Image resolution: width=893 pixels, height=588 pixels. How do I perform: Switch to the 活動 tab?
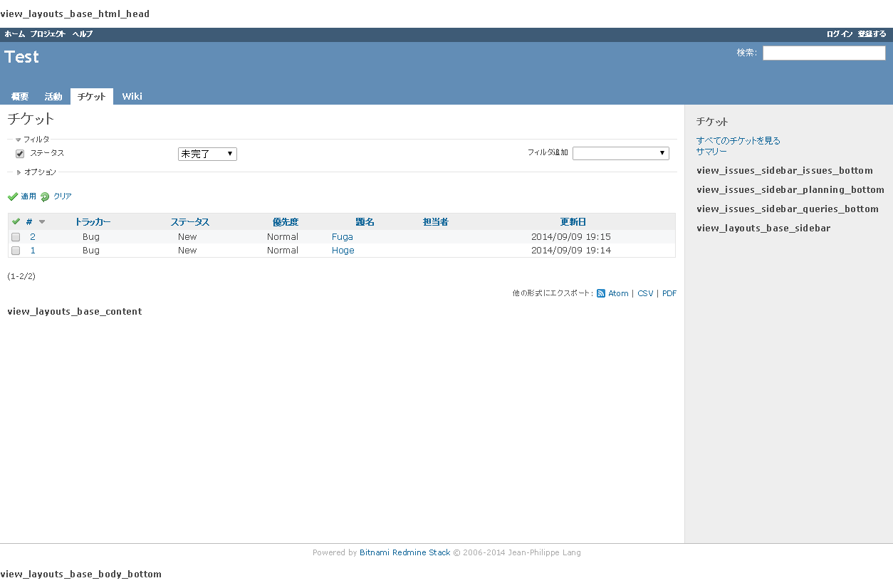(53, 96)
